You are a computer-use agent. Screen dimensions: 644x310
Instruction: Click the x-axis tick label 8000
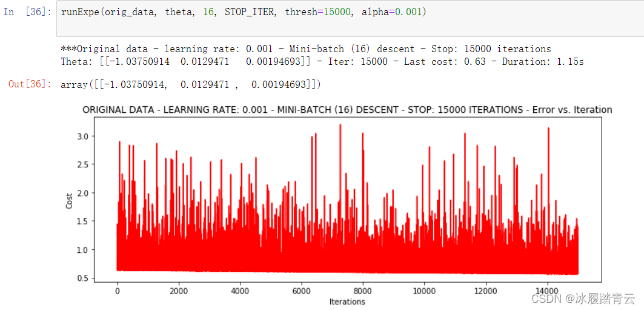[363, 290]
